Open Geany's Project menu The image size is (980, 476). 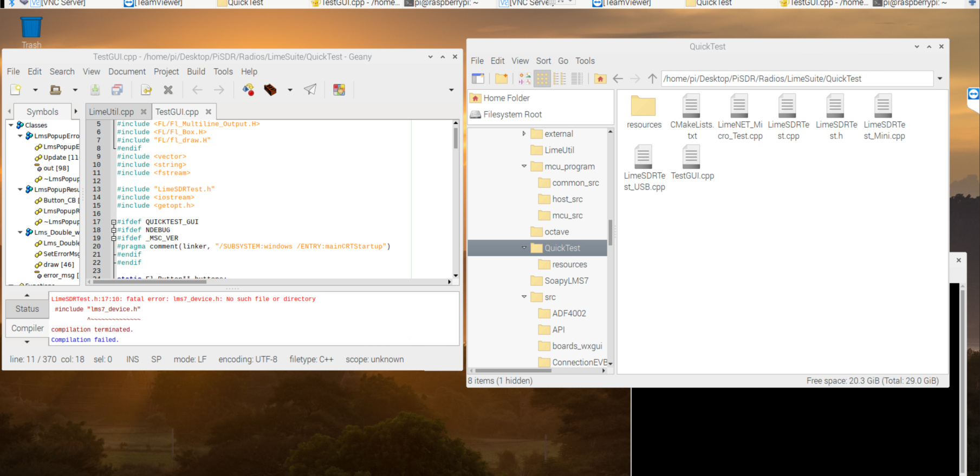(x=166, y=71)
